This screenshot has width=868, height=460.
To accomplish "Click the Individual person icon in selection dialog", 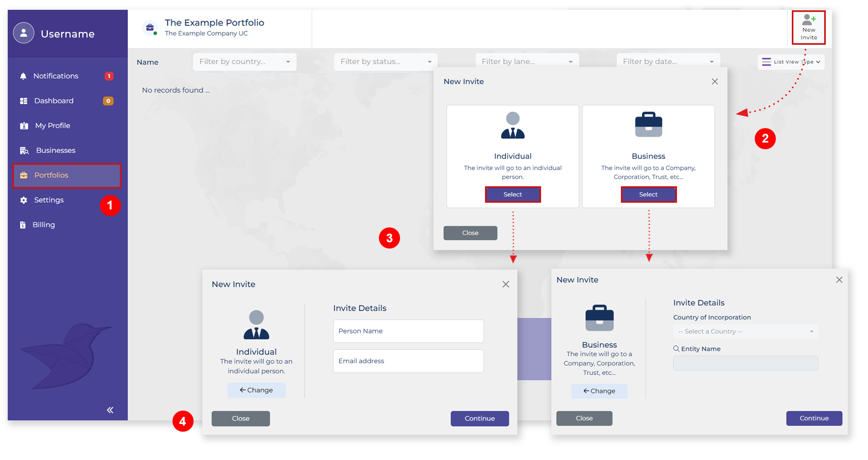I will (513, 125).
